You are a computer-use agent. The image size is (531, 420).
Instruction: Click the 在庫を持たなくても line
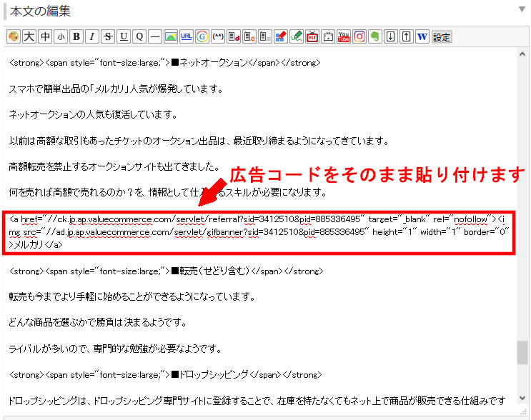257,401
